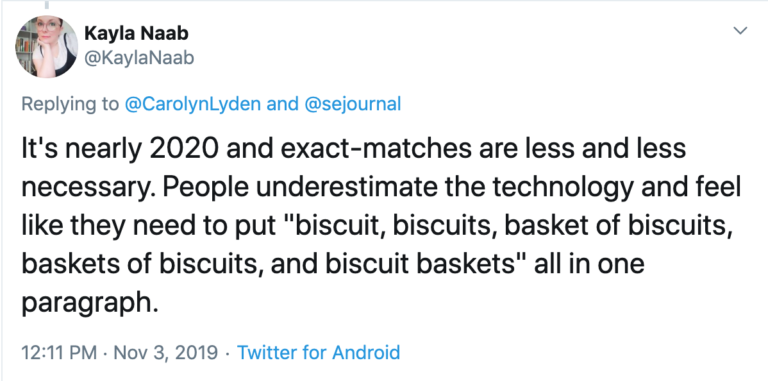Click the Kayla Naab display name

coord(137,34)
